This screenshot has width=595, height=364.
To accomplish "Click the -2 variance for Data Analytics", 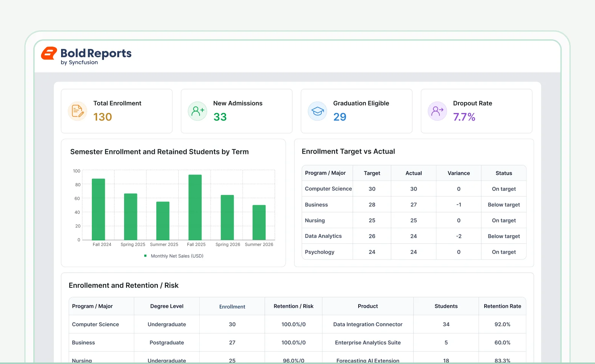I will click(459, 236).
